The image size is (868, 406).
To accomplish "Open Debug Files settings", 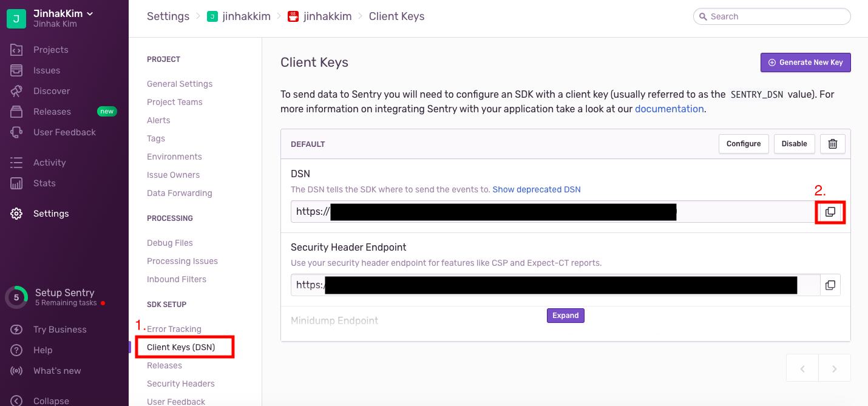I will click(x=170, y=243).
